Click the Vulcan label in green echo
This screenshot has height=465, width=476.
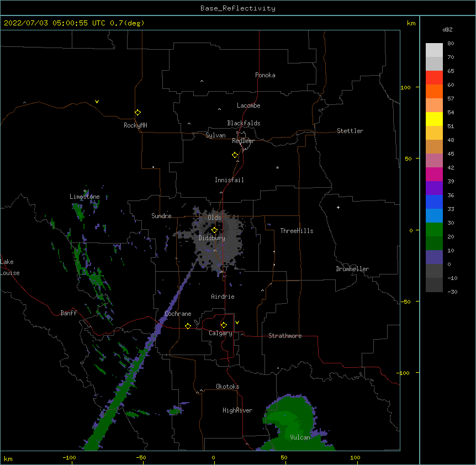(x=300, y=437)
